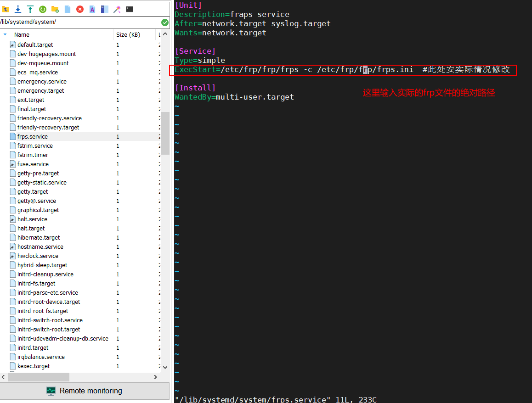
Task: Select getty-static.service file
Action: [x=42, y=182]
